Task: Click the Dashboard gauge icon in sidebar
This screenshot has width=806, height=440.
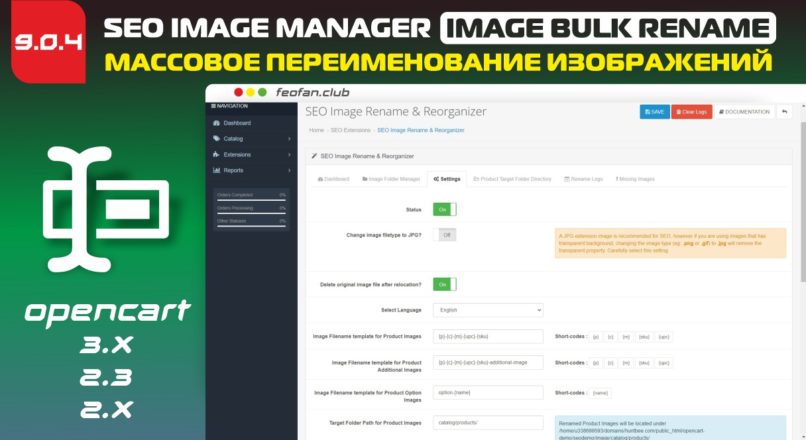Action: [x=216, y=123]
